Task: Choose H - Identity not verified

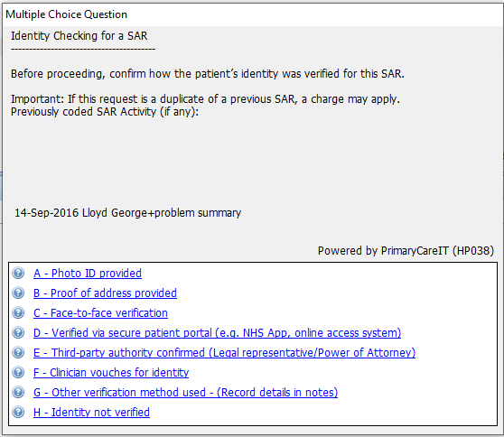Action: (91, 413)
